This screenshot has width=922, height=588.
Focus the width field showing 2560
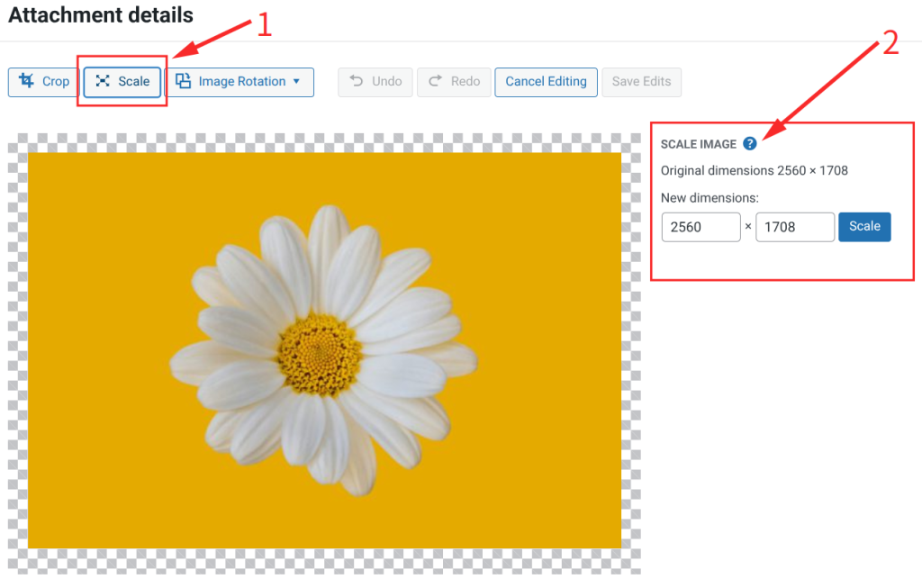click(x=701, y=227)
